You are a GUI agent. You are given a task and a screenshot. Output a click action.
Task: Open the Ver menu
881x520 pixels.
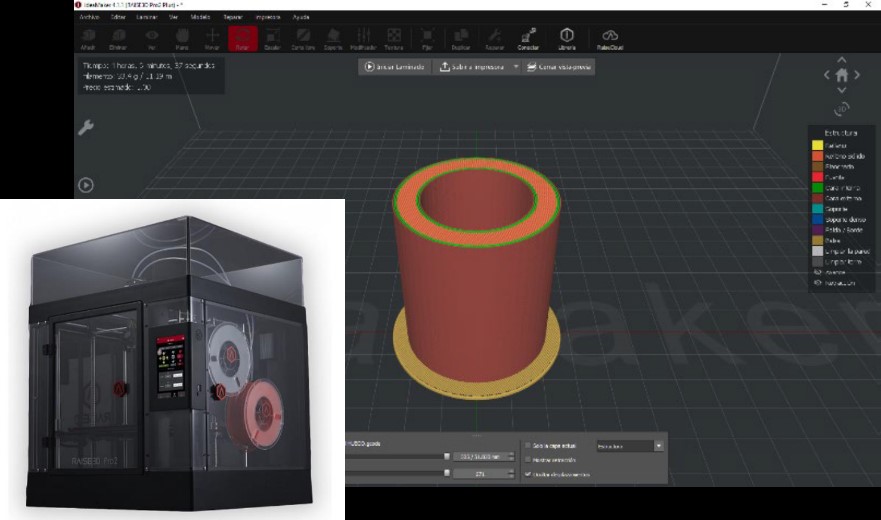pos(174,17)
